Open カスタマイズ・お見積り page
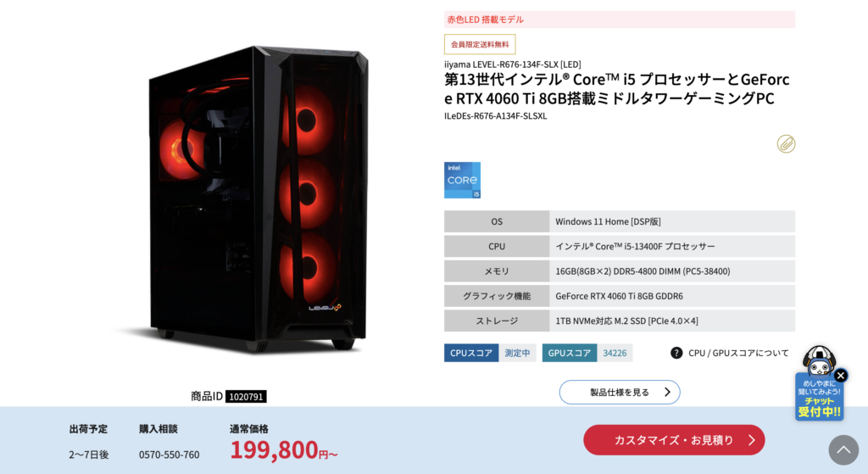Image resolution: width=868 pixels, height=474 pixels. [674, 440]
